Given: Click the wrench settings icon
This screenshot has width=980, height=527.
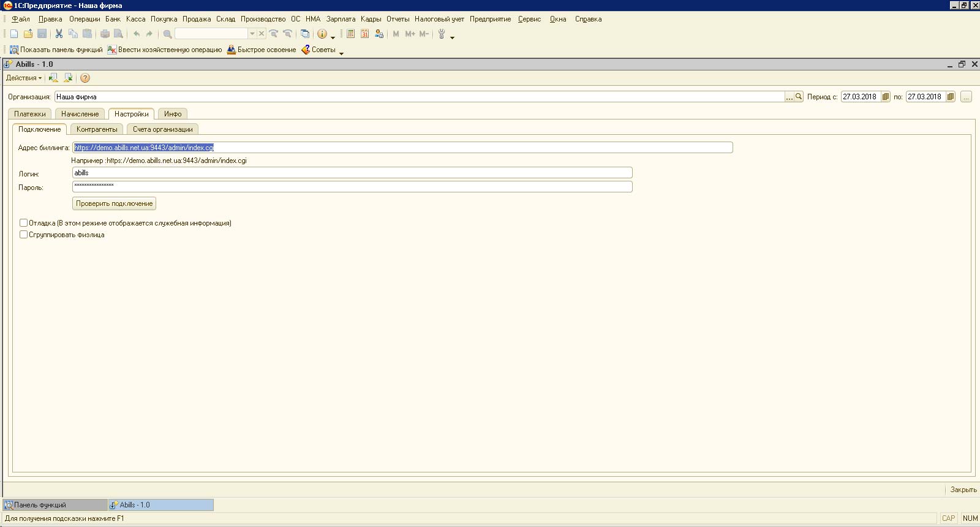Looking at the screenshot, I should (x=442, y=34).
